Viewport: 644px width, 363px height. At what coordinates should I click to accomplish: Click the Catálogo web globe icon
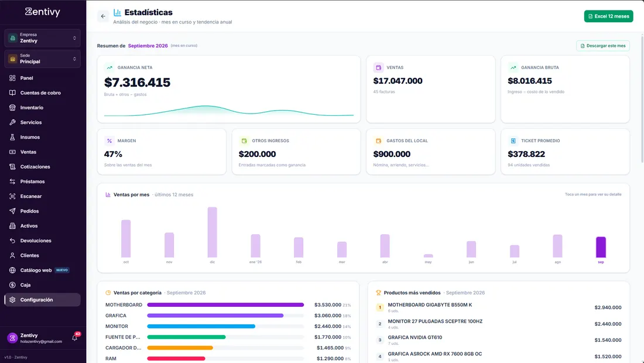tap(12, 270)
